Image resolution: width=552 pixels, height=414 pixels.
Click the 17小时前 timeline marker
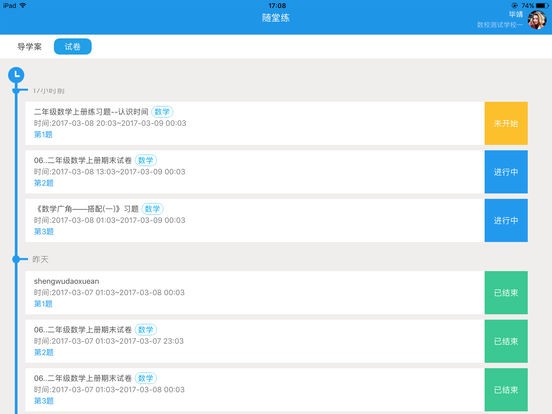[x=16, y=91]
